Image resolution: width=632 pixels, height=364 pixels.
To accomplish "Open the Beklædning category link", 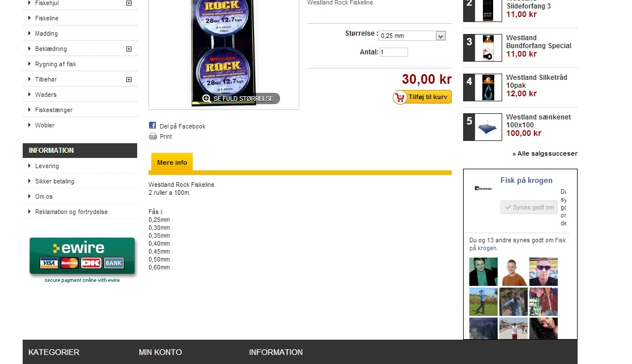I will tap(51, 49).
